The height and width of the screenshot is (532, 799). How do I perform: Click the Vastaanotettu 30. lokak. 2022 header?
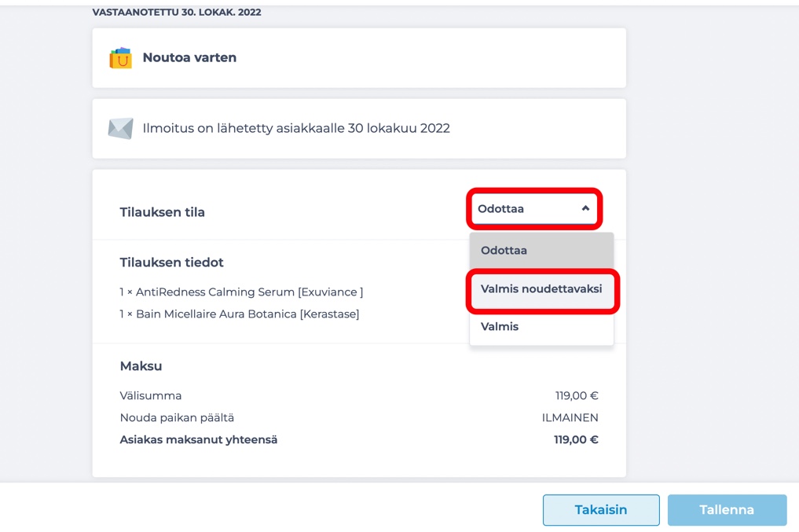point(177,13)
